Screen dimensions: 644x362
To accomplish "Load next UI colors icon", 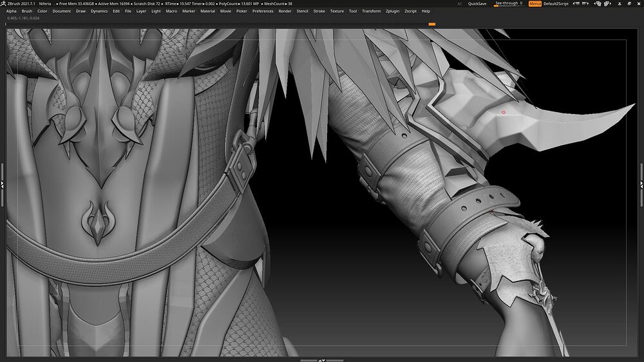I will coord(585,4).
